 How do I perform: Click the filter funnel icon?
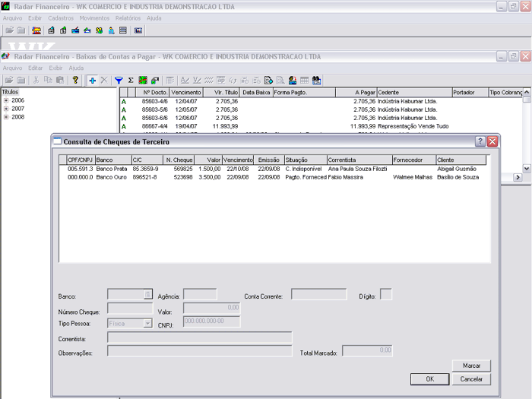119,80
